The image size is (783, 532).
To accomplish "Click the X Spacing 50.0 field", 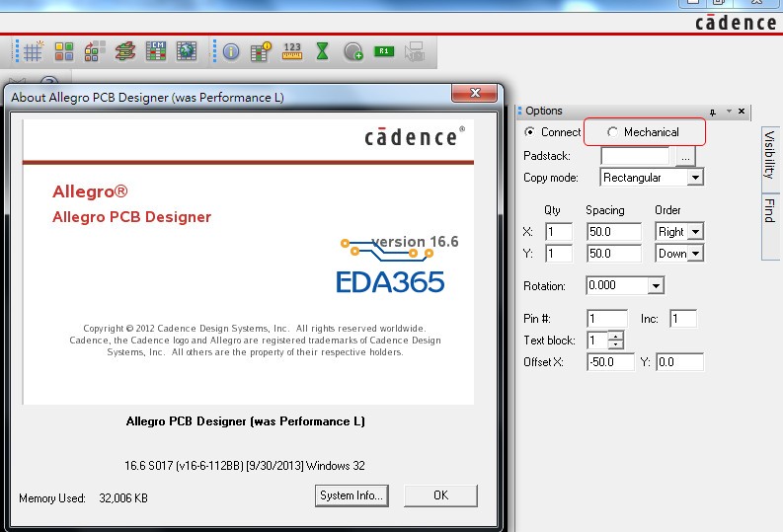I will point(614,232).
